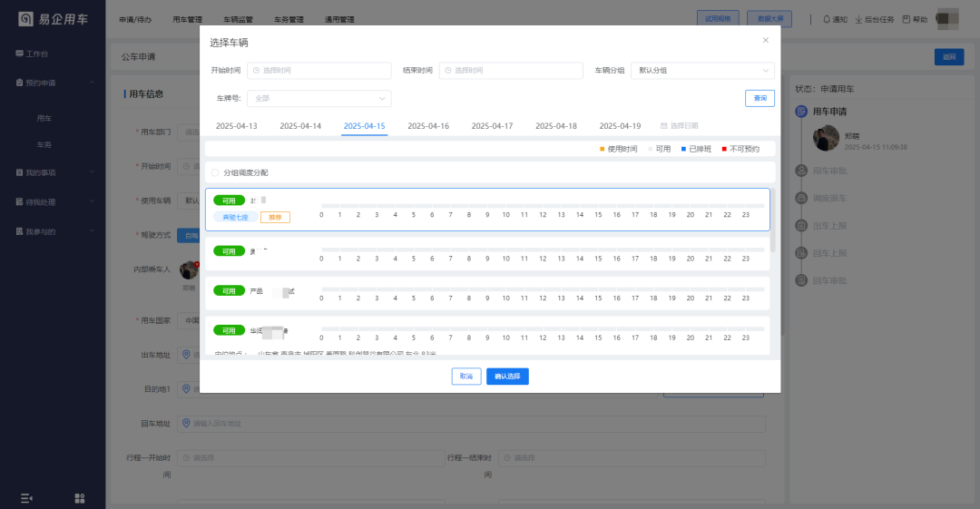Expand the 车辆分组 dropdown showing 默认分组
The height and width of the screenshot is (509, 980).
pos(702,71)
